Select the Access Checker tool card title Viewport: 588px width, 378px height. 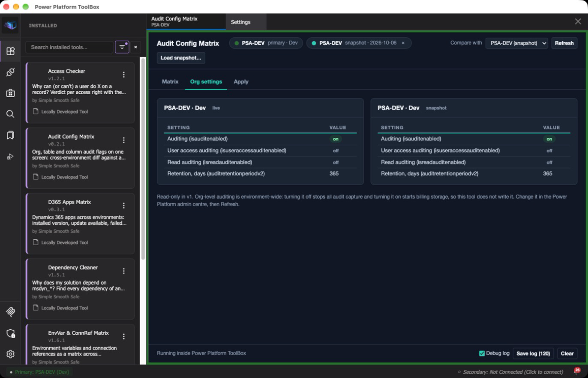point(66,71)
